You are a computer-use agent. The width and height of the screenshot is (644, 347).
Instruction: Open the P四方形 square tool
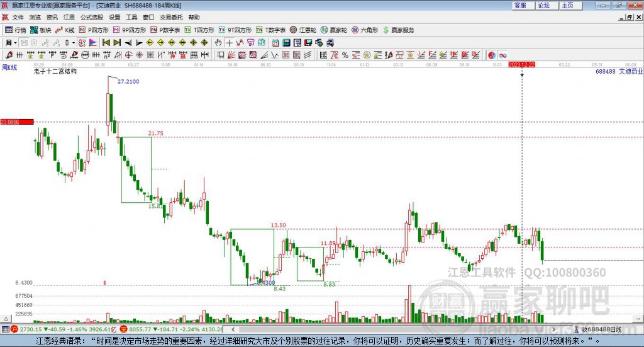click(94, 30)
